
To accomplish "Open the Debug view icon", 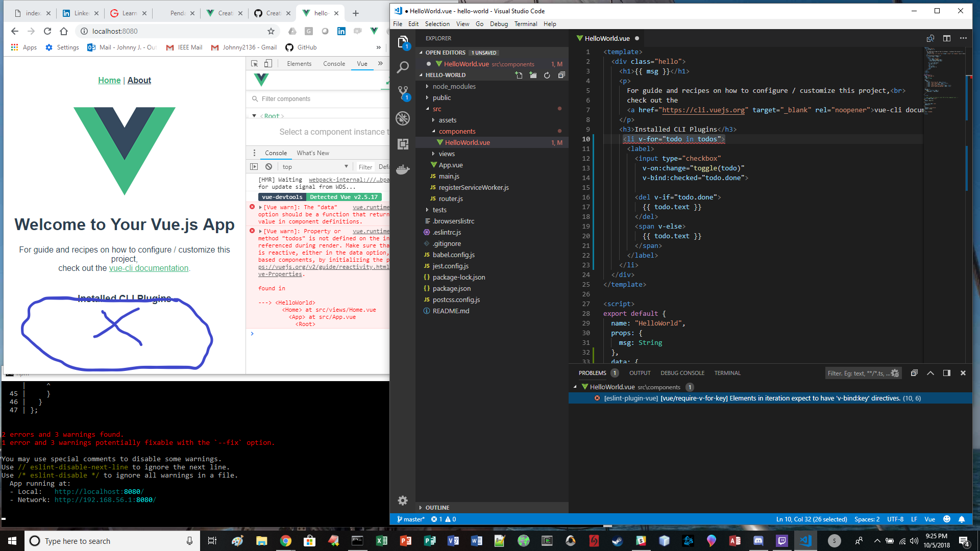I will coord(403,118).
